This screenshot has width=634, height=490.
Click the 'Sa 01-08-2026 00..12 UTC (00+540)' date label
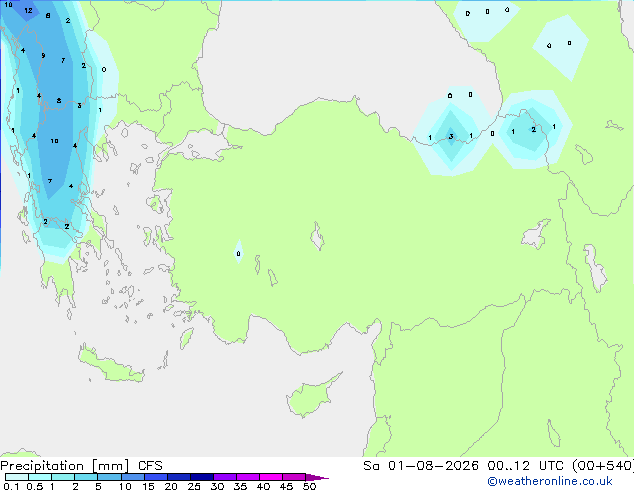(x=498, y=466)
